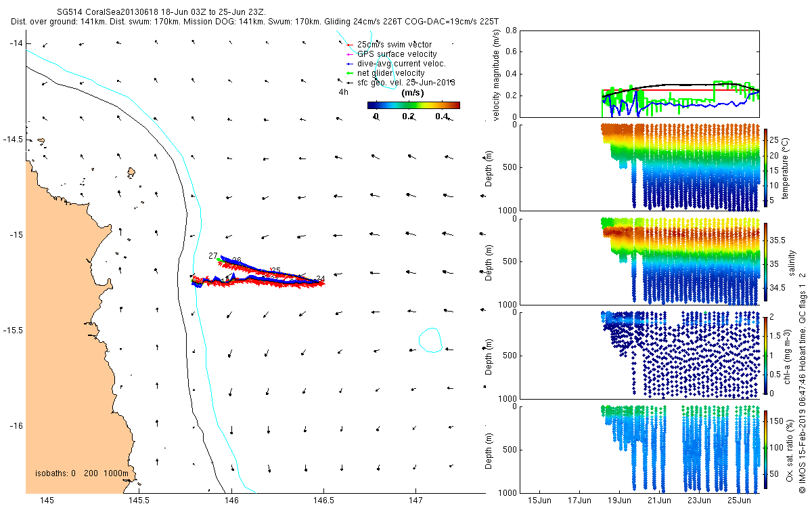Select the 'net glider velocity' legend entry
This screenshot has width=812, height=508.
385,73
